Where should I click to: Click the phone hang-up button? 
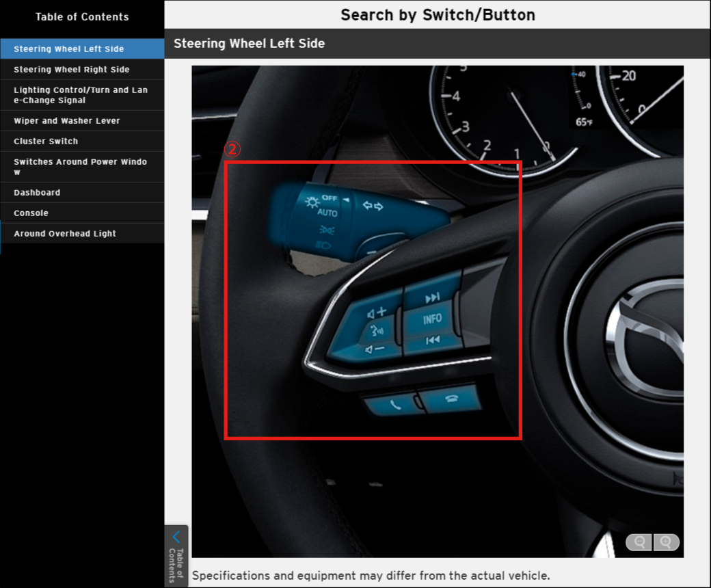coord(451,399)
